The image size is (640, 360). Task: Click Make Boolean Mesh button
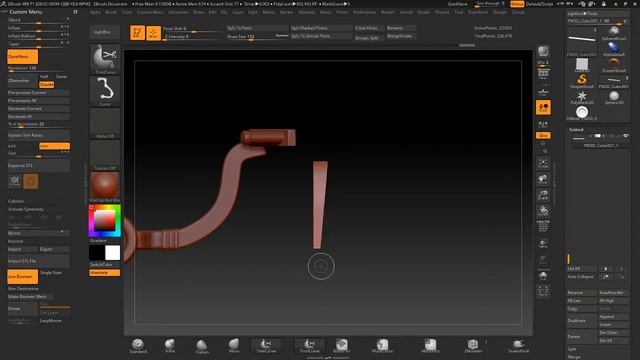coord(31,297)
